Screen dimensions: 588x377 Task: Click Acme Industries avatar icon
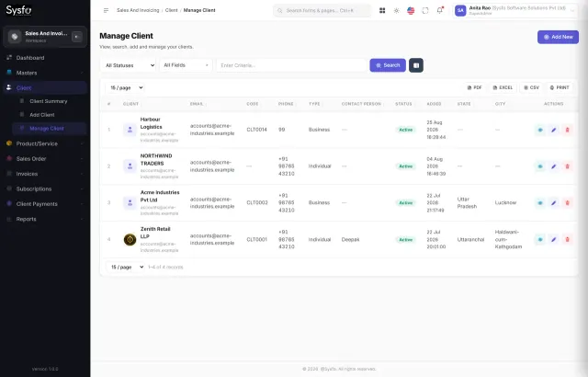click(130, 202)
